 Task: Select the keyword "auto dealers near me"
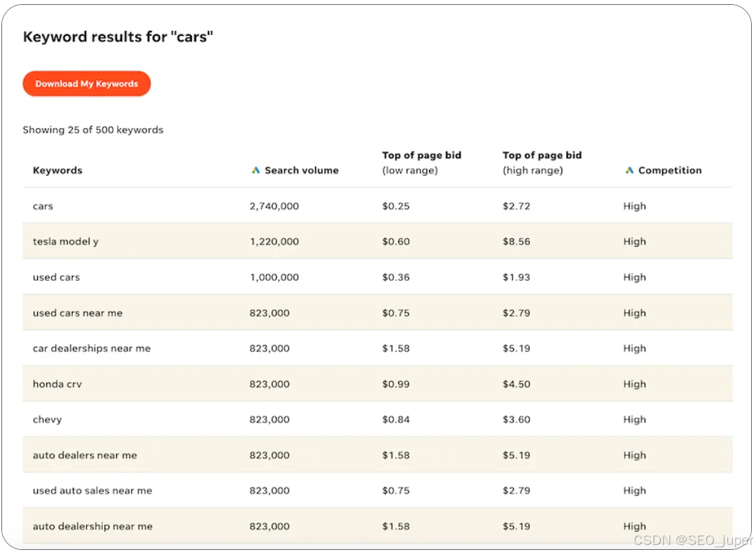coord(85,455)
